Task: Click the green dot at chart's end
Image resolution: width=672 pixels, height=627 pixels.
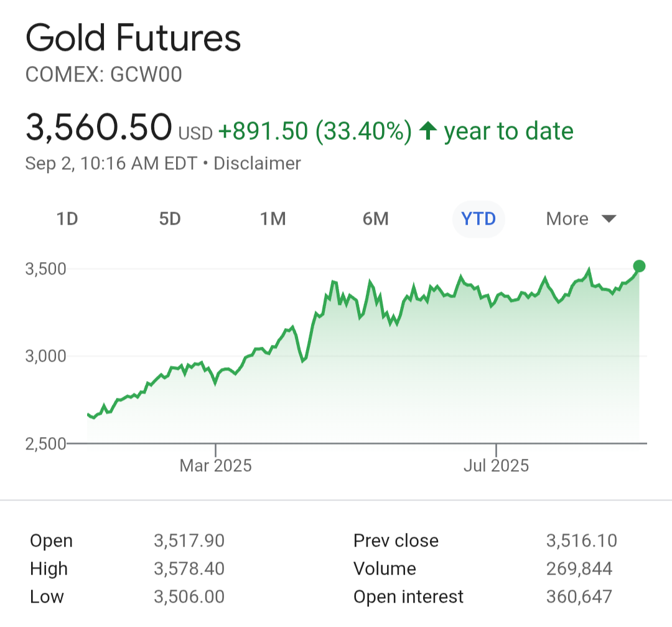Action: point(638,266)
